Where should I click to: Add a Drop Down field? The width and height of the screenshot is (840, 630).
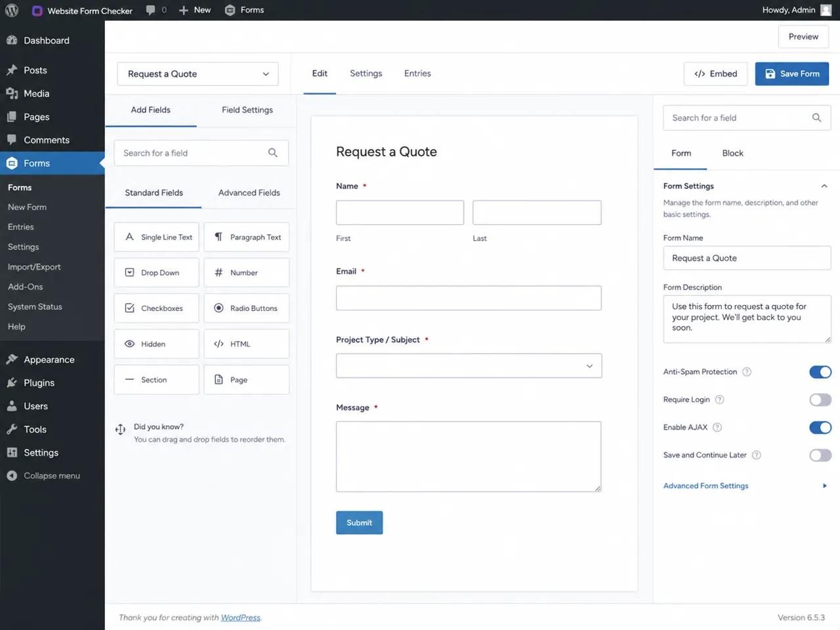point(156,272)
